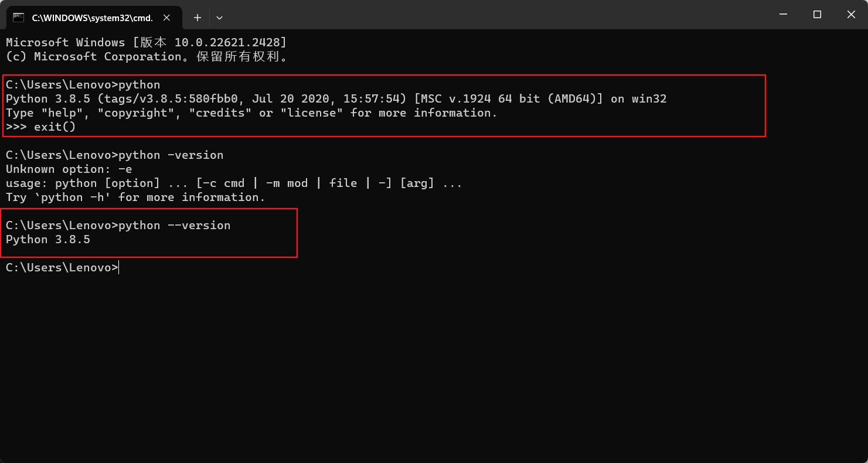Close the cmd.exe tab
The width and height of the screenshot is (868, 463).
tap(166, 18)
